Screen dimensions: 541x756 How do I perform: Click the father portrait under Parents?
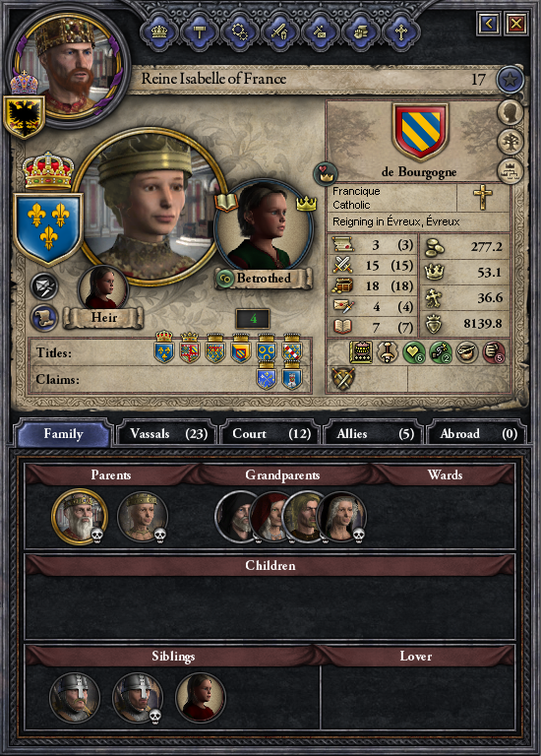pyautogui.click(x=79, y=517)
